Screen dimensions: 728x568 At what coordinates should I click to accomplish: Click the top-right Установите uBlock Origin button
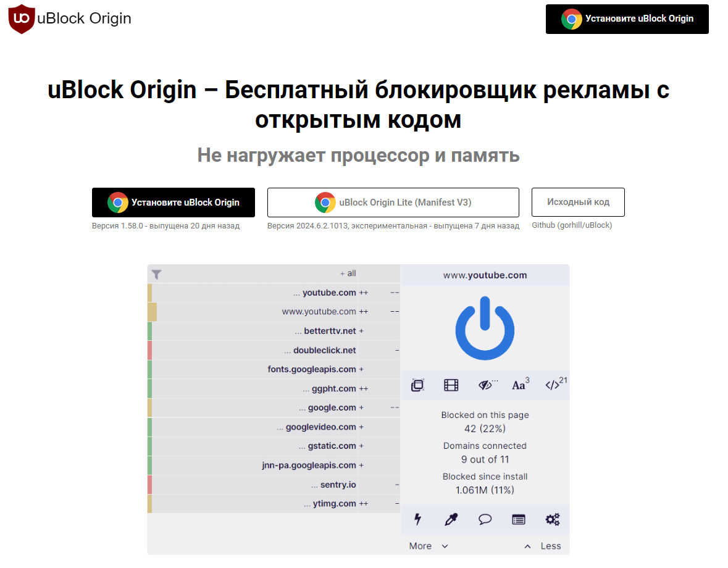point(627,19)
